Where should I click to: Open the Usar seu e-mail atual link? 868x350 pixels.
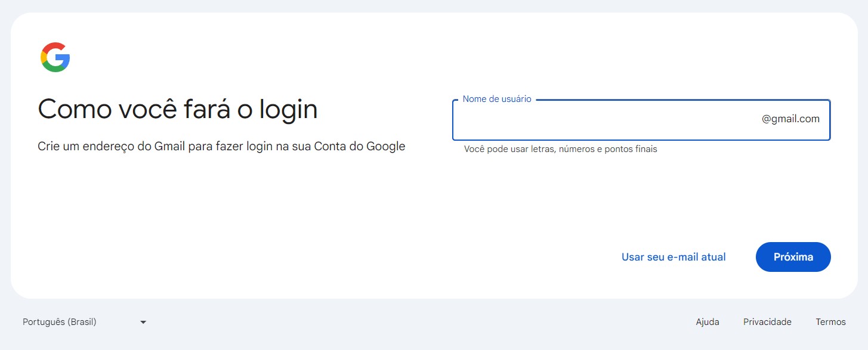pos(674,257)
